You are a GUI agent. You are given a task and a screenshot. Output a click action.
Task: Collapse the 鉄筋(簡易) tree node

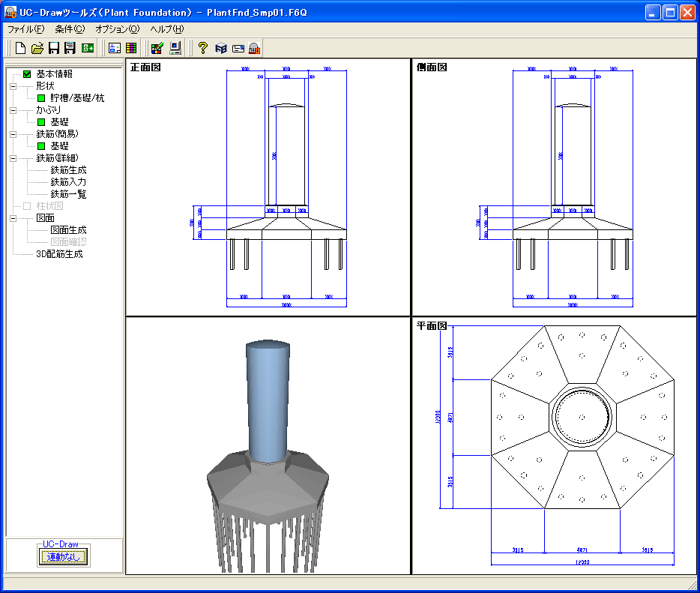[x=13, y=134]
